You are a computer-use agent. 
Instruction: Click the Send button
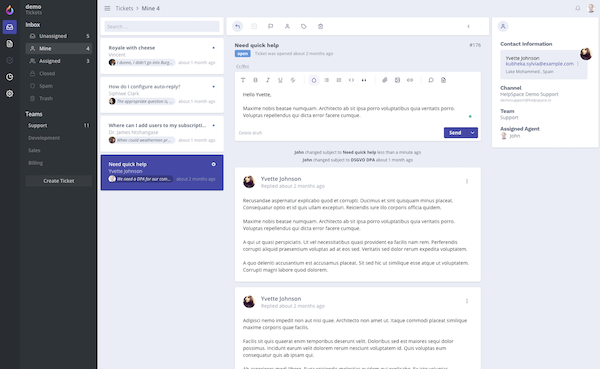tap(455, 132)
